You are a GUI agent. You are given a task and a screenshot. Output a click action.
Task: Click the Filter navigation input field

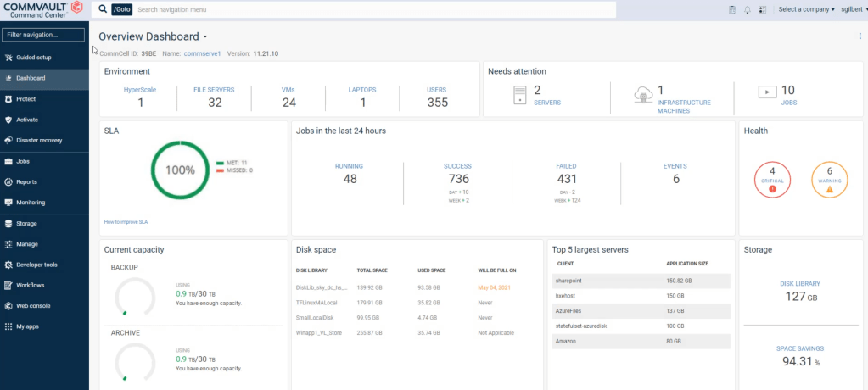(x=44, y=35)
